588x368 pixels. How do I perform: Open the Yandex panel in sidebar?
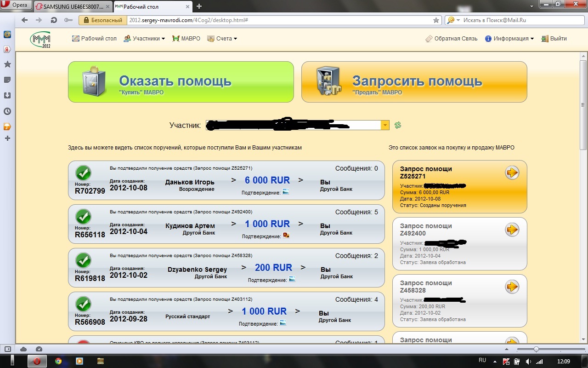(x=7, y=49)
